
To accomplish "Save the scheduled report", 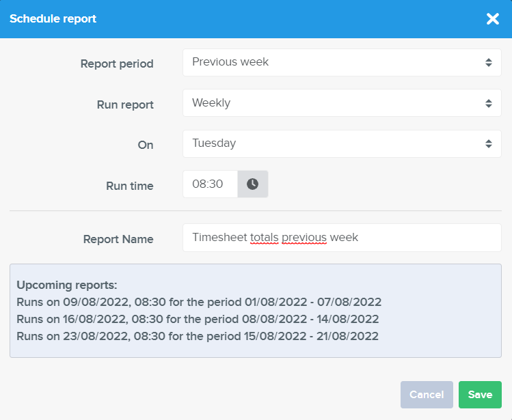I will [x=480, y=395].
